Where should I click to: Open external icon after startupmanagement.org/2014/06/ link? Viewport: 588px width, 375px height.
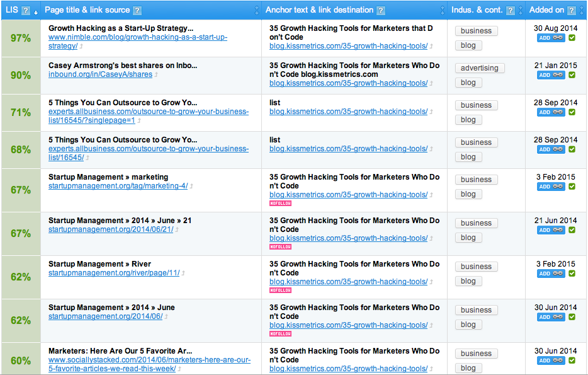coord(166,316)
